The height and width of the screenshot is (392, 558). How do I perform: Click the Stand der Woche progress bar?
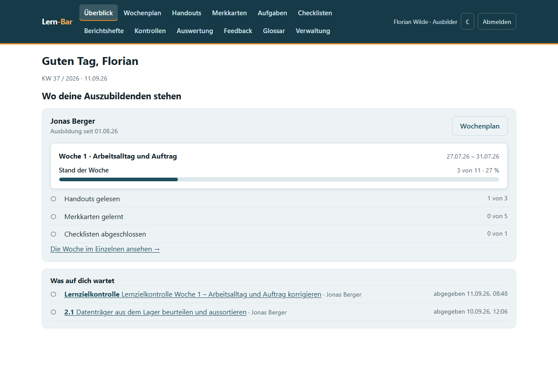279,179
